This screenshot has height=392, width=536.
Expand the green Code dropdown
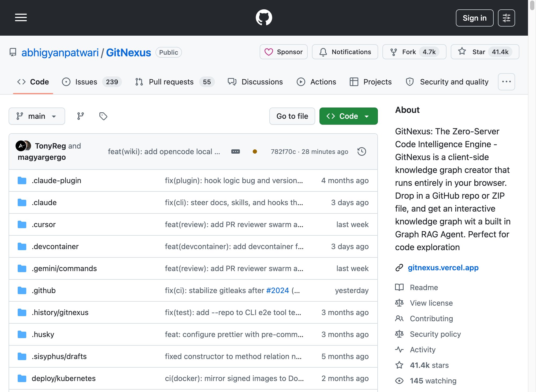[x=348, y=116]
